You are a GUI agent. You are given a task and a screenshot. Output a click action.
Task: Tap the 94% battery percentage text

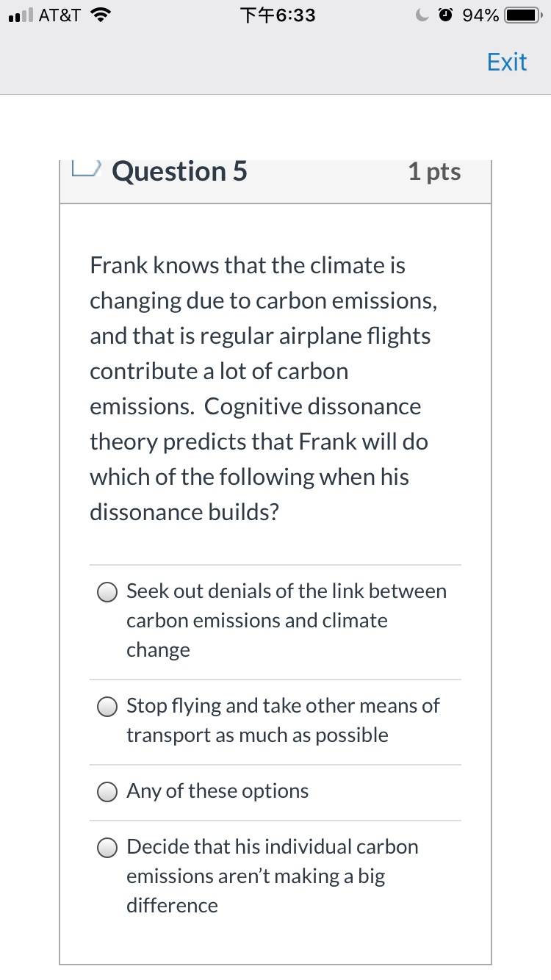[481, 15]
